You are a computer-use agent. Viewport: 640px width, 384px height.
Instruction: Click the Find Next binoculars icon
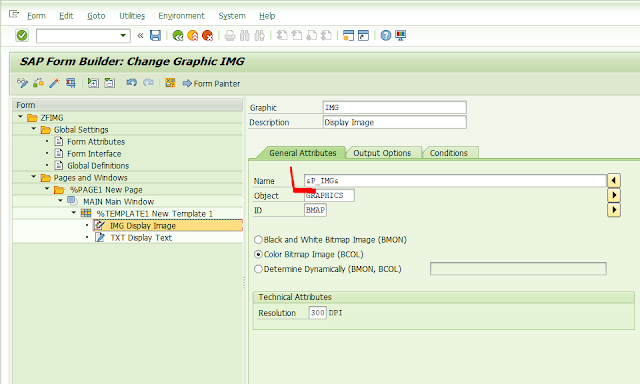(260, 36)
